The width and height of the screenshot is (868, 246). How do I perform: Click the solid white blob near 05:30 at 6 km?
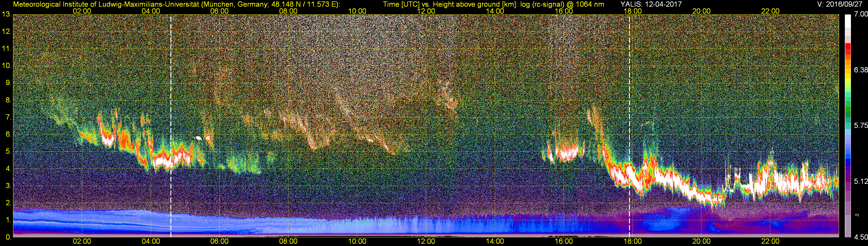click(x=199, y=137)
